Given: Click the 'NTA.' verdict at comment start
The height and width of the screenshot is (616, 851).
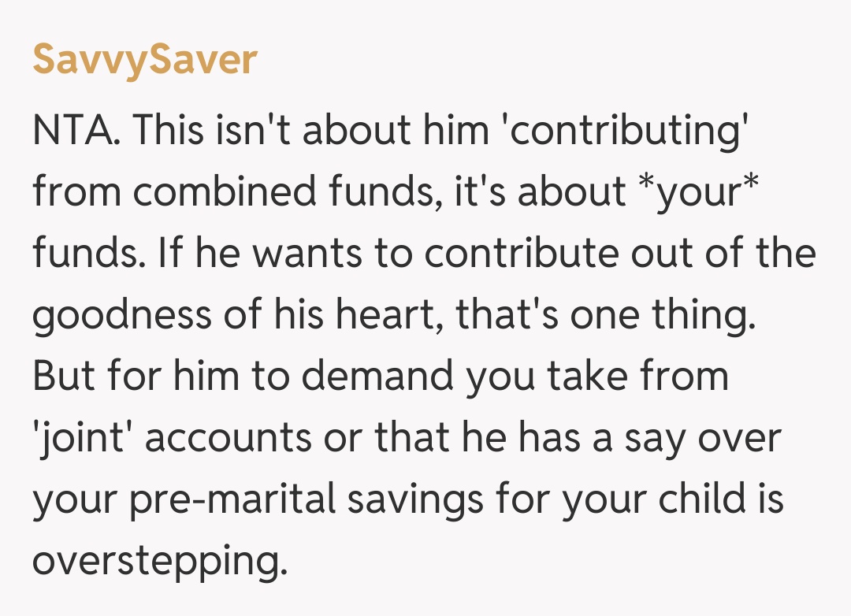Looking at the screenshot, I should pyautogui.click(x=77, y=129).
